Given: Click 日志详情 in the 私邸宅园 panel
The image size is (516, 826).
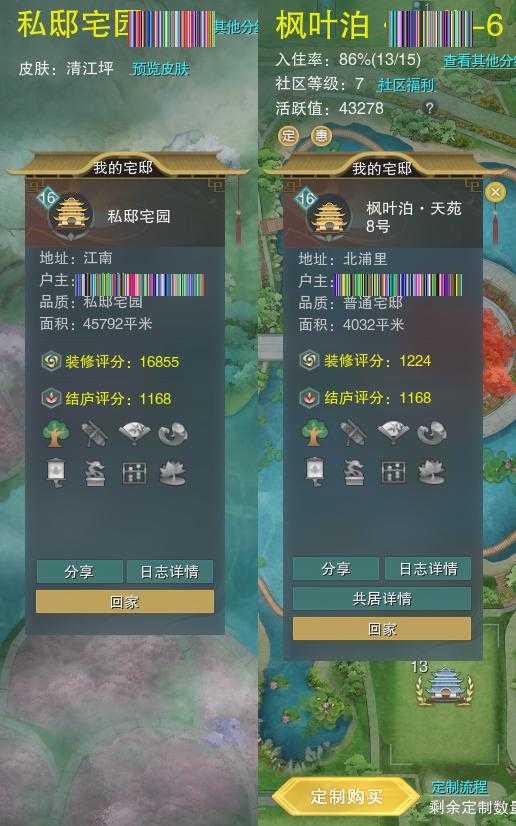Looking at the screenshot, I should (170, 572).
